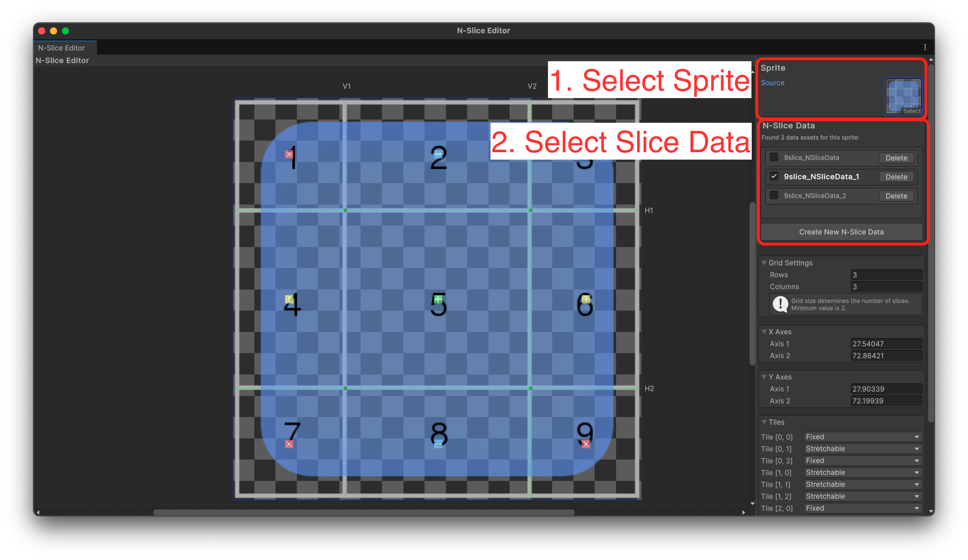Grab the V2–H2 intersection handle

click(x=531, y=388)
